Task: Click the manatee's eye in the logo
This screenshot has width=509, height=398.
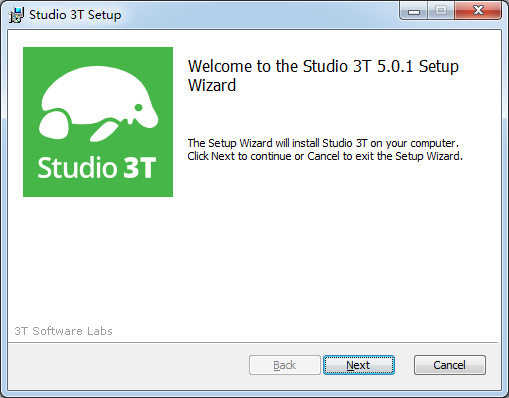Action: click(139, 107)
